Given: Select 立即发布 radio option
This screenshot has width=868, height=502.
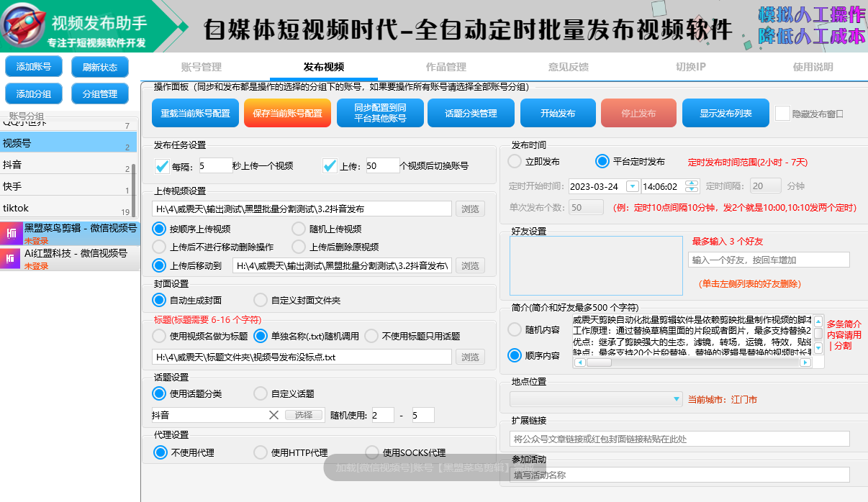Looking at the screenshot, I should click(515, 161).
